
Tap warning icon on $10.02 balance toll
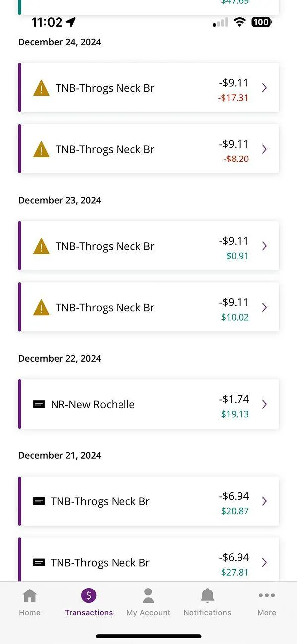pyautogui.click(x=41, y=308)
